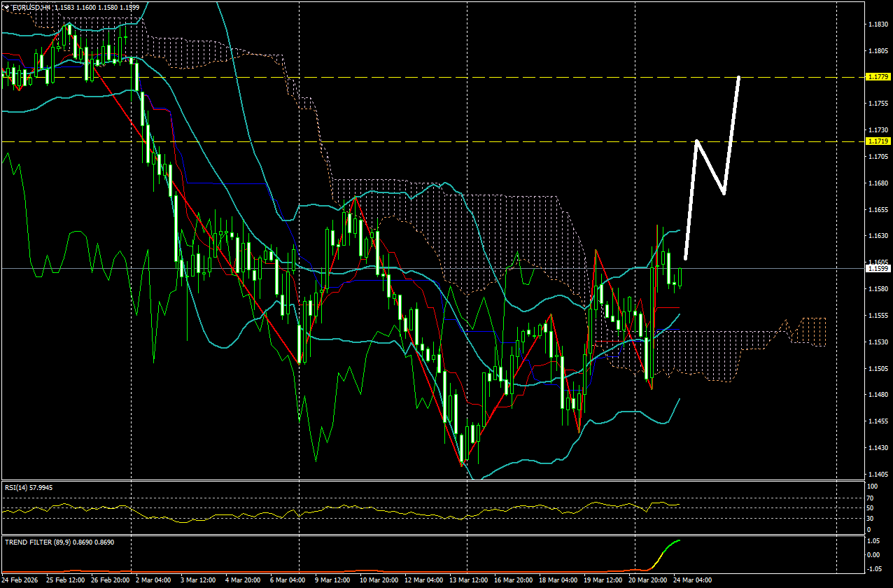The image size is (893, 588).
Task: Click the 1.1480 value on price scale
Action: pos(878,395)
